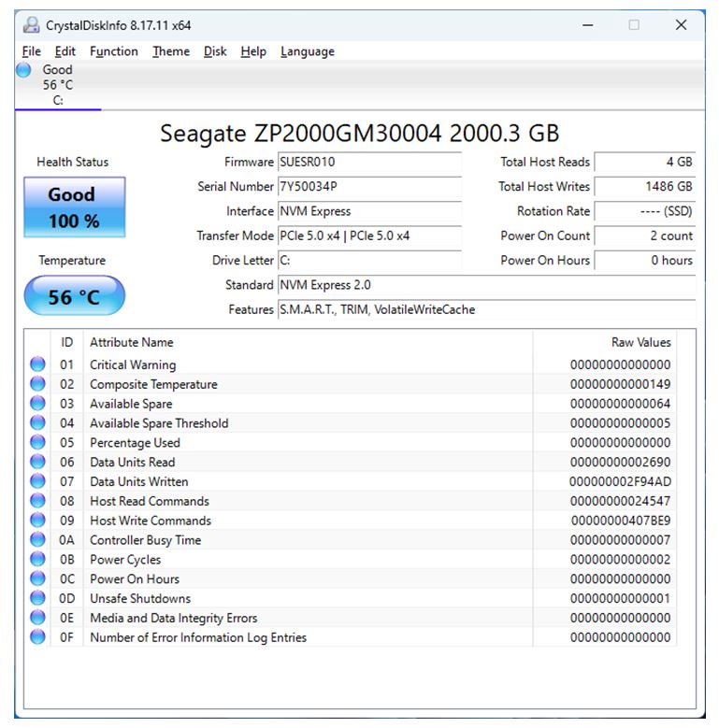Click the Media and Data Integrity Errors orb
Viewport: 719px width, 728px height.
coord(37,618)
